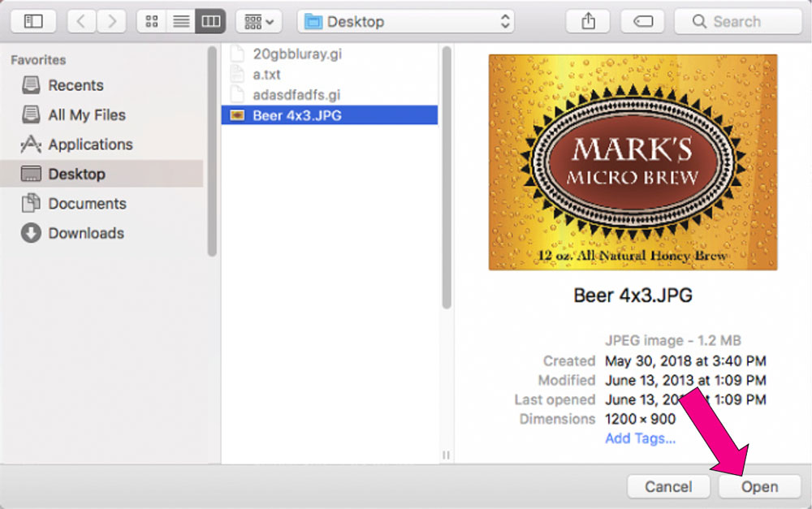812x509 pixels.
Task: Click in the Search field
Action: [x=738, y=21]
